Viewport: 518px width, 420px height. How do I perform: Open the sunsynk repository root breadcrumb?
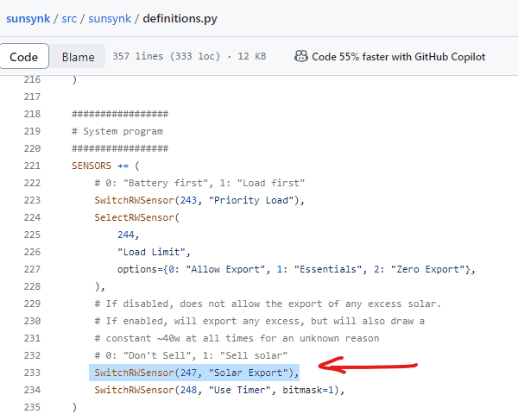(x=32, y=16)
